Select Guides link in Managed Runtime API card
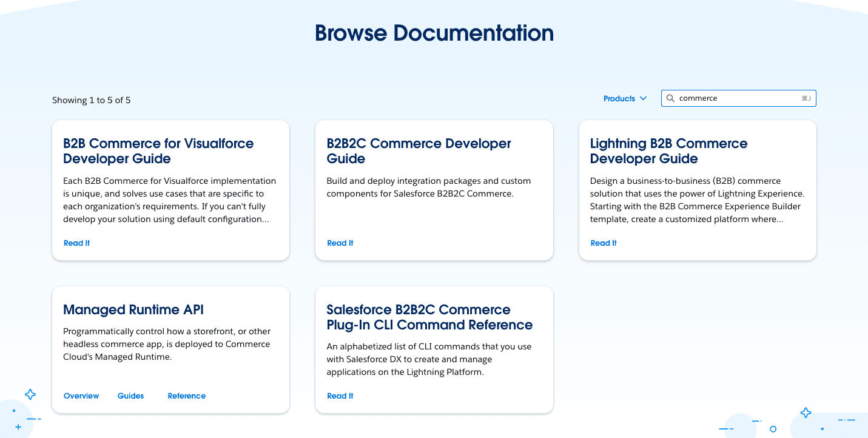Screen dimensions: 868x438 tap(130, 396)
